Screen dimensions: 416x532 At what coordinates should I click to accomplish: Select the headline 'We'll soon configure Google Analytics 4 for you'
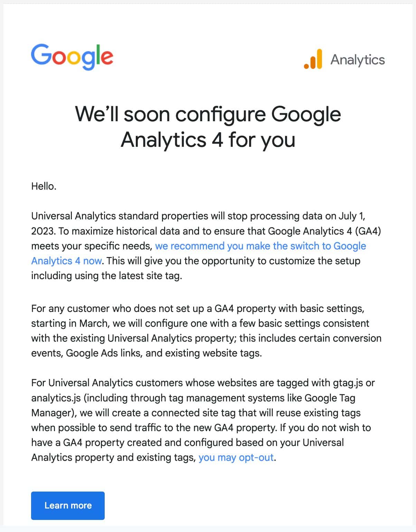tap(208, 126)
